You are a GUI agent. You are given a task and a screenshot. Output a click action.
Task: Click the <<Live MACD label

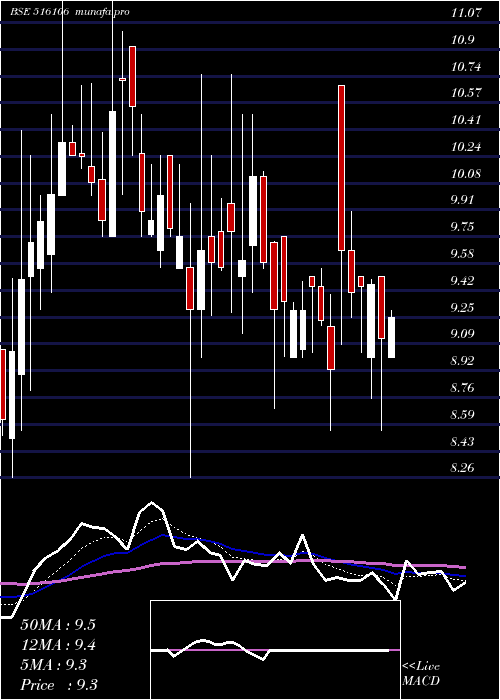421,674
